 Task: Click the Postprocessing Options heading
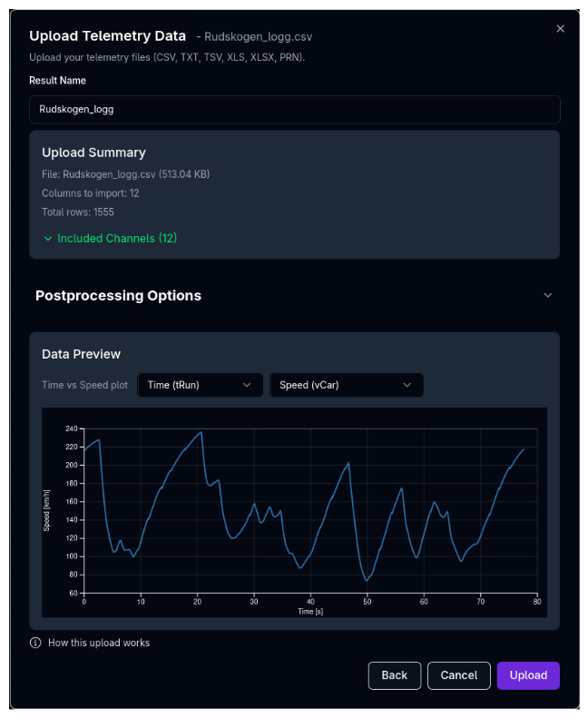point(118,296)
